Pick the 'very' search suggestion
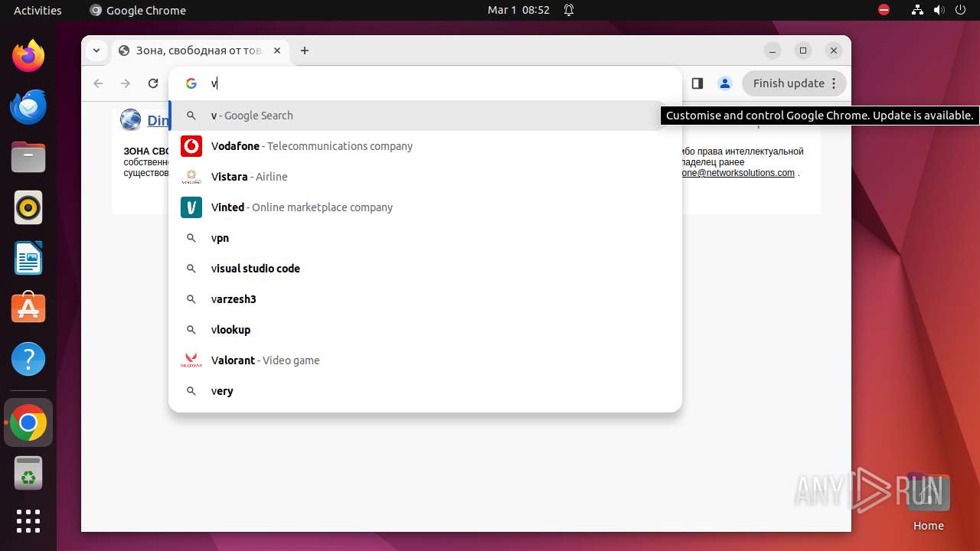The width and height of the screenshot is (980, 551). coord(425,391)
